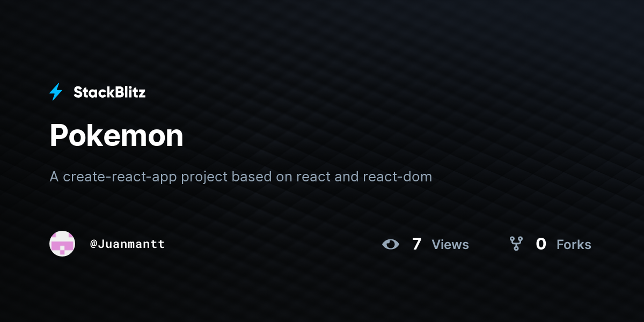
Task: Open the Pokemon project title
Action: (x=116, y=135)
